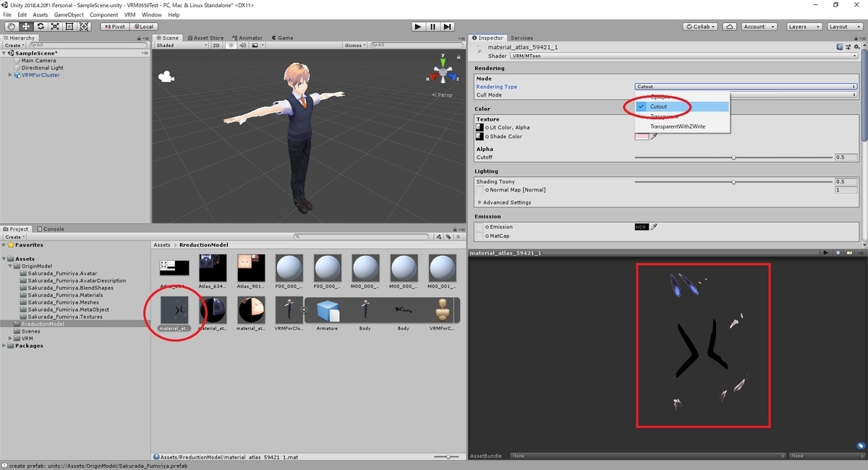Image resolution: width=868 pixels, height=470 pixels.
Task: Click the Step frame button
Action: [x=448, y=27]
